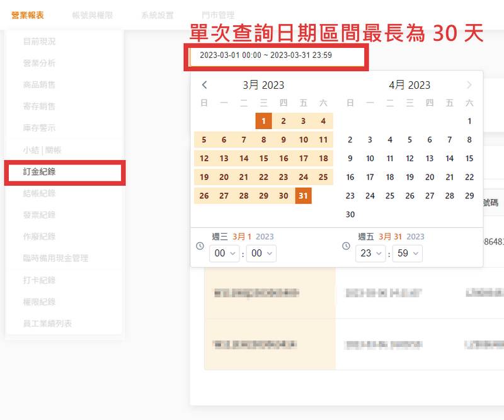
Task: Switch to the 系統設置 tab
Action: [157, 15]
